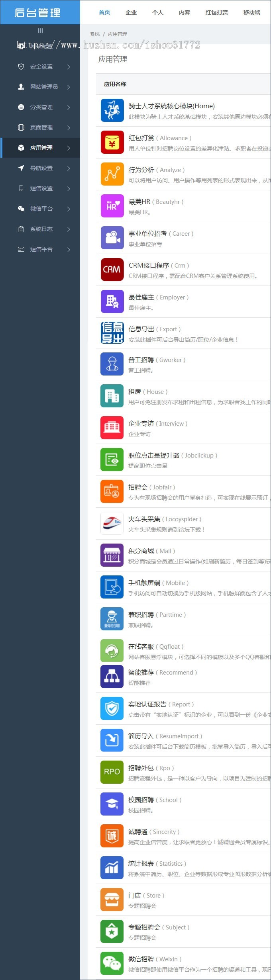Click the 最佳雇主 Employer building icon
The width and height of the screenshot is (271, 980).
pyautogui.click(x=112, y=301)
